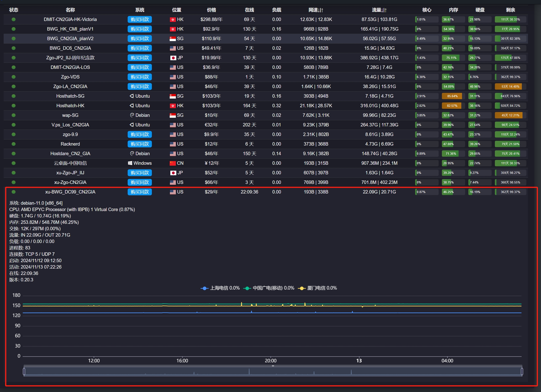Click the US flag in Zgo-LA_CN2GIA row

point(173,86)
